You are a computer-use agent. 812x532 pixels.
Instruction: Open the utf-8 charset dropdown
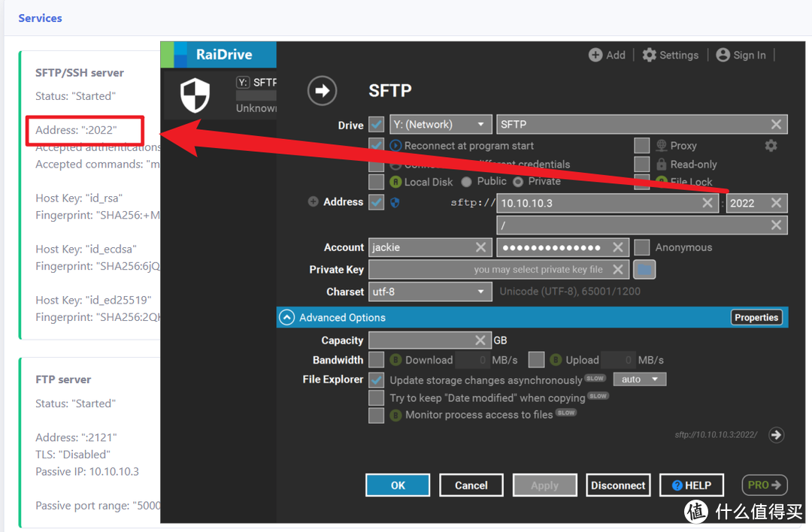[429, 292]
